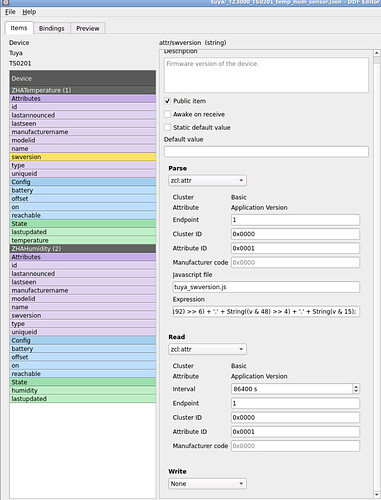The width and height of the screenshot is (381, 500).
Task: Switch to the Preview tab
Action: 88,28
